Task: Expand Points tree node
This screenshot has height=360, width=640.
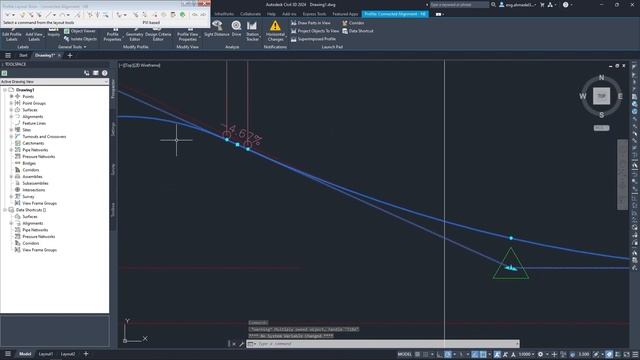Action: pos(11,96)
